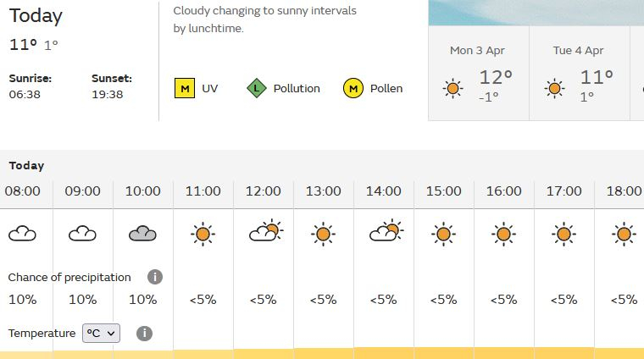Click the sun icon on Mon 3 Apr

[453, 88]
